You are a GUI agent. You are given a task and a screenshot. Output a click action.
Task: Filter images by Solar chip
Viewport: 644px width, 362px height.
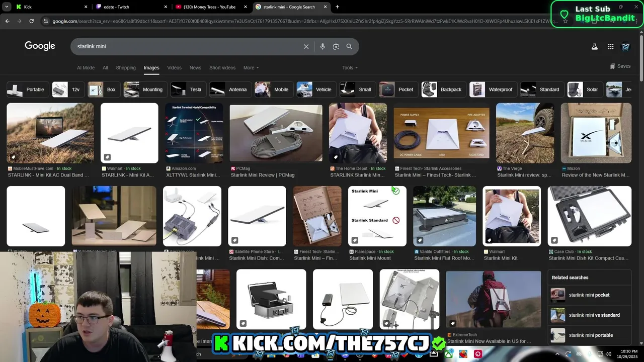[x=585, y=89]
